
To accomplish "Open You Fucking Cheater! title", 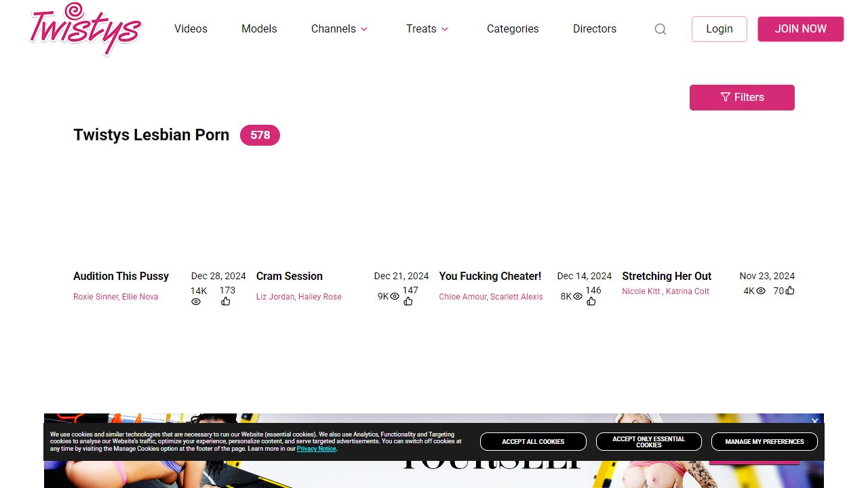I will pyautogui.click(x=490, y=276).
